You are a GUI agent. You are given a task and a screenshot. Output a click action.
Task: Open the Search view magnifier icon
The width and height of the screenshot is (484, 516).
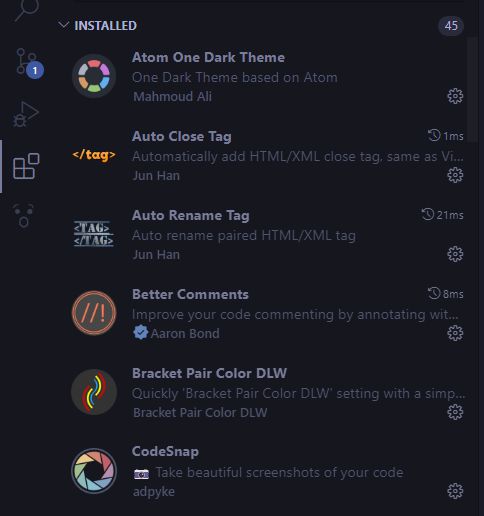27,10
